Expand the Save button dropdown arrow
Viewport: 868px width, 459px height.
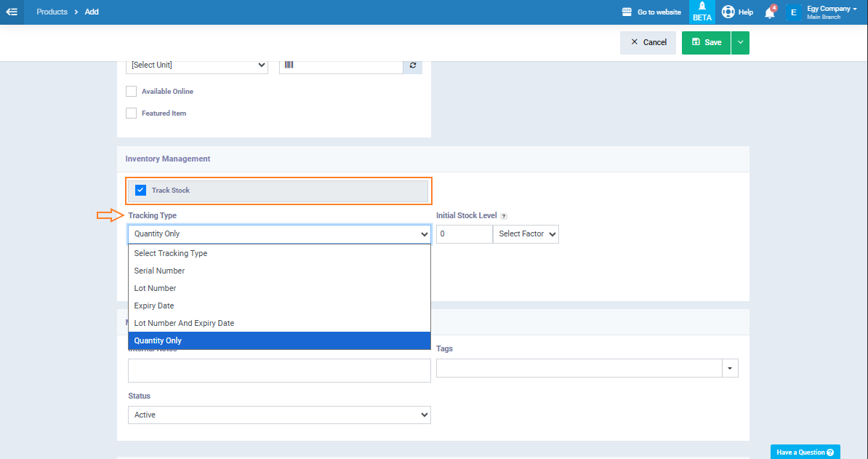740,43
